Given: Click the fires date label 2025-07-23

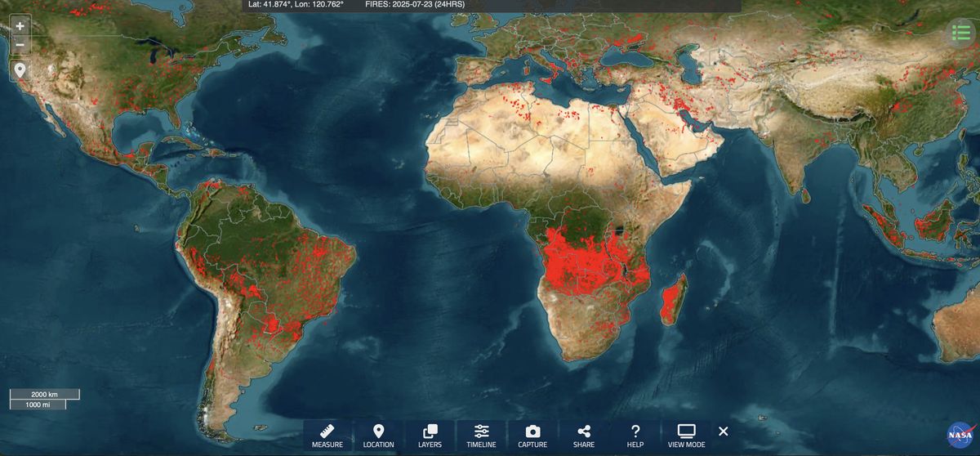Looking at the screenshot, I should point(415,4).
